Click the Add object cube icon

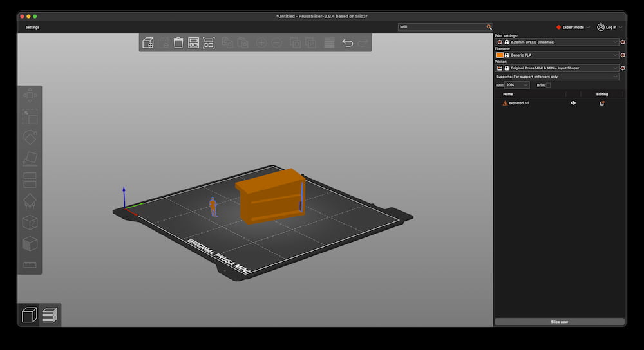147,43
